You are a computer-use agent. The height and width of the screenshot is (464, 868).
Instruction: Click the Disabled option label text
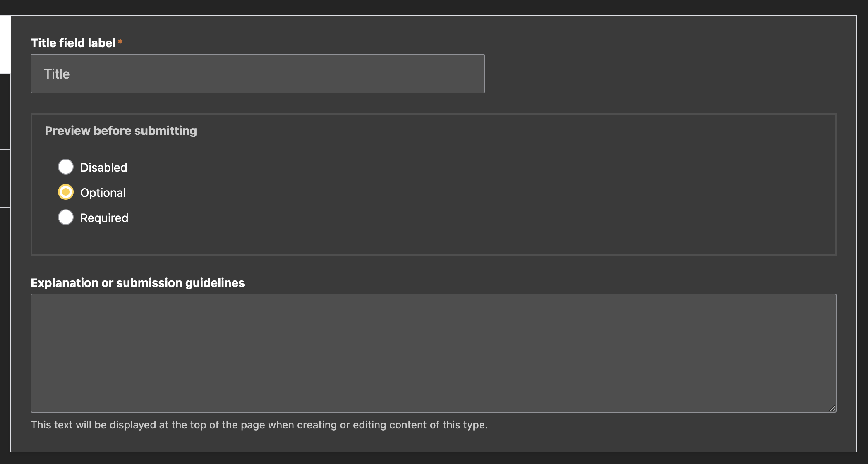(104, 167)
